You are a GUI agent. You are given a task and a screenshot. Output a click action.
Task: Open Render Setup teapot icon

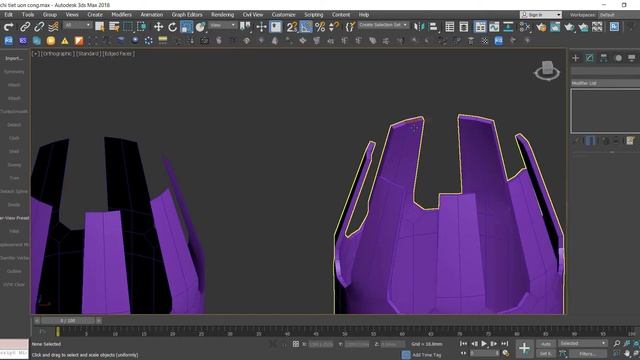point(541,27)
